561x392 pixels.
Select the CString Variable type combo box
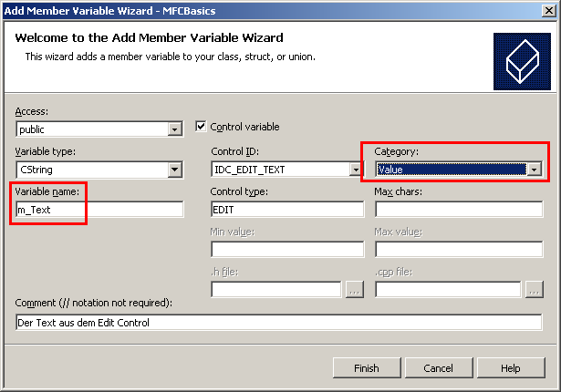point(99,170)
